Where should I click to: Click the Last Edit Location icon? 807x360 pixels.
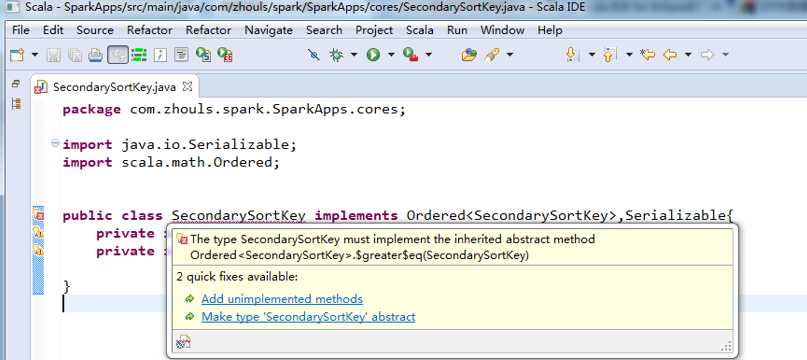[x=647, y=55]
